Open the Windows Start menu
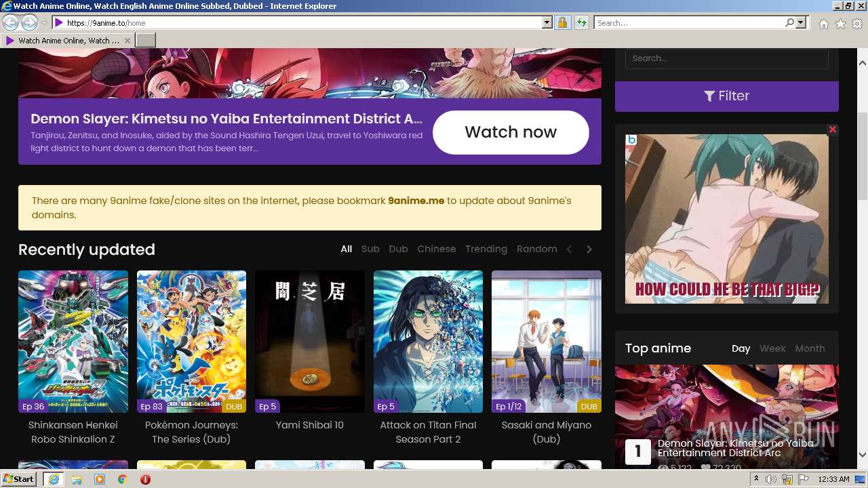868x488 pixels. 19,479
